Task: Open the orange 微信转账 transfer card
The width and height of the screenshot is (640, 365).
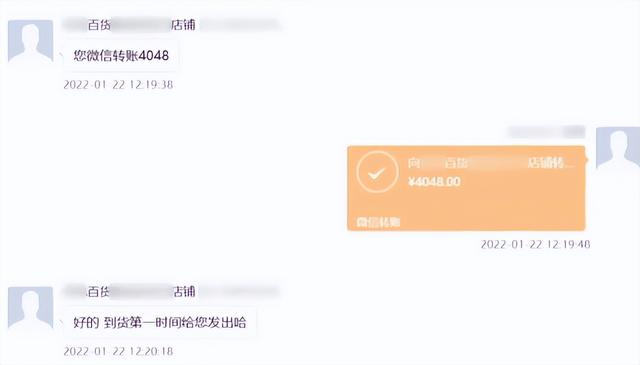Action: (x=467, y=188)
